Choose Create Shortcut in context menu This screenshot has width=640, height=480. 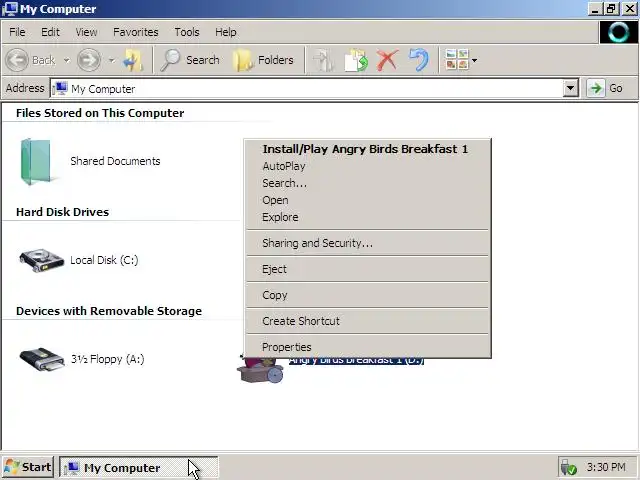[x=367, y=321]
